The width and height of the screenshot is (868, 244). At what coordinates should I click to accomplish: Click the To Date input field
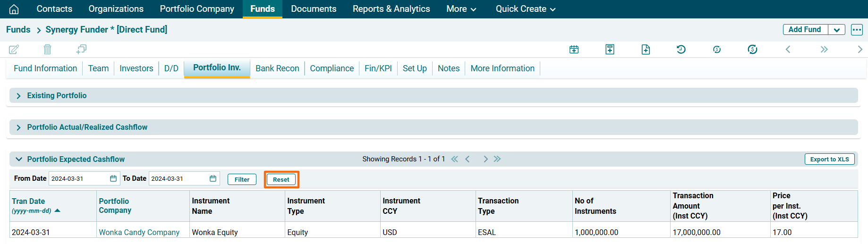pos(179,179)
